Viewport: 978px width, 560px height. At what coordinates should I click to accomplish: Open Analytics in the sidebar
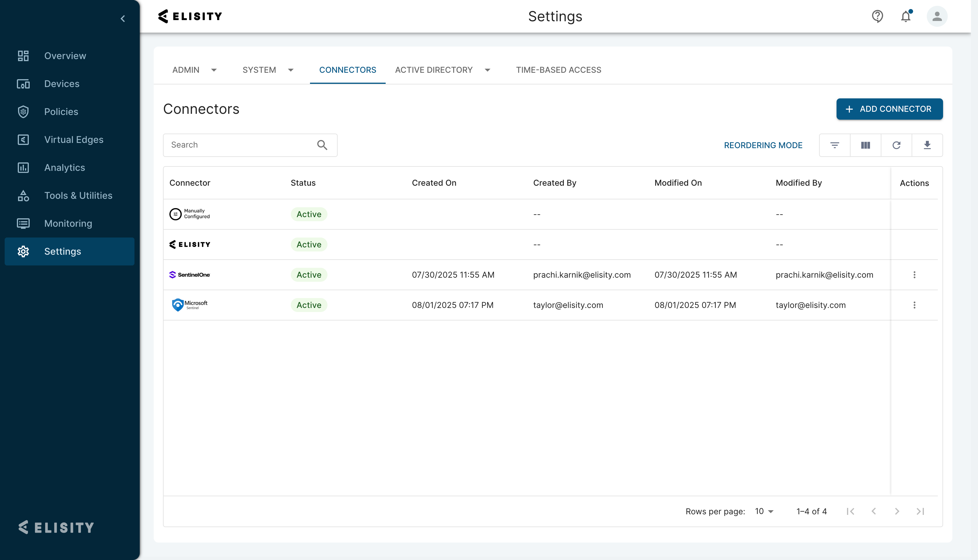coord(65,168)
